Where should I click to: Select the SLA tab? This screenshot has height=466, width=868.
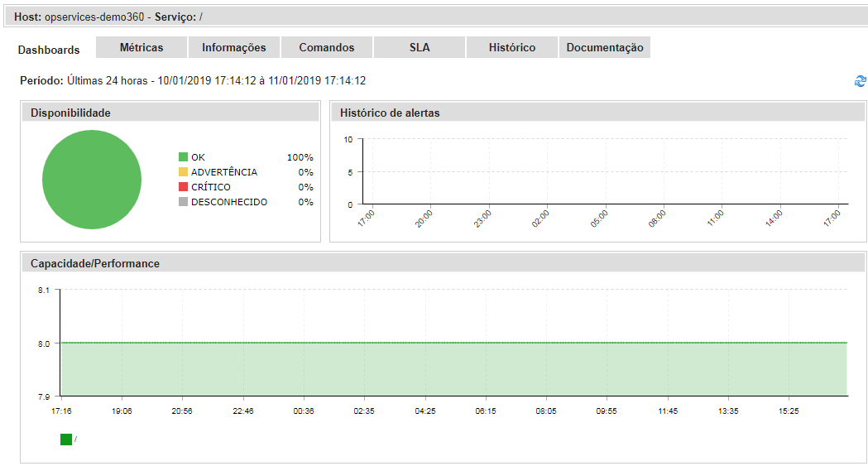pyautogui.click(x=420, y=48)
